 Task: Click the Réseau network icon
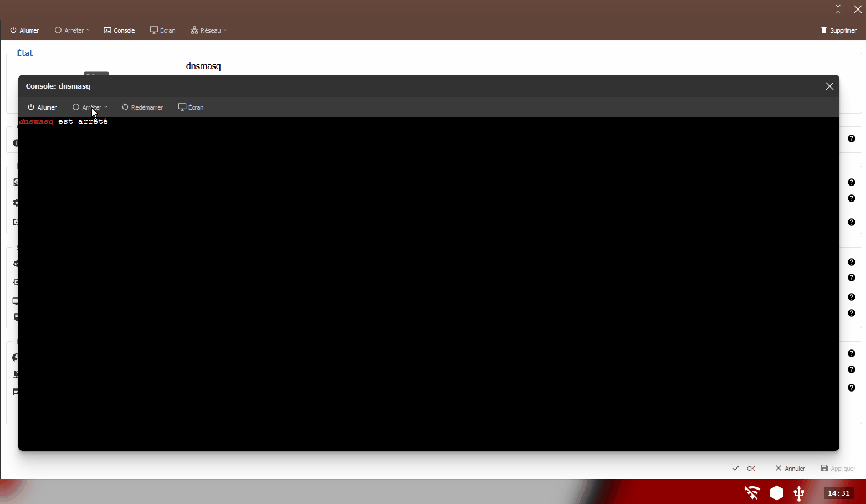pyautogui.click(x=194, y=30)
